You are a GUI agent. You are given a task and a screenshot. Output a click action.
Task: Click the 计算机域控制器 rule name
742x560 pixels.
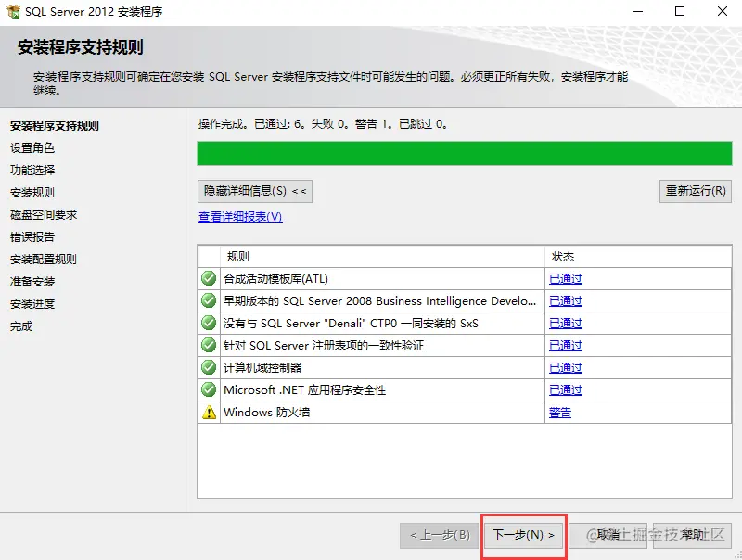pos(262,367)
